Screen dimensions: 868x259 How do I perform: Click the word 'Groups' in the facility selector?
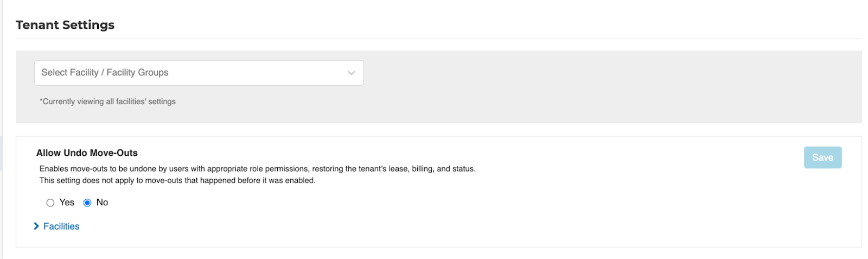point(152,73)
